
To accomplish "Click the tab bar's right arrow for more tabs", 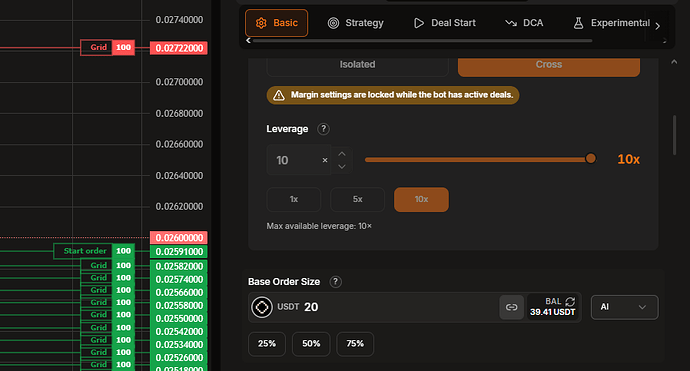I will (x=657, y=26).
